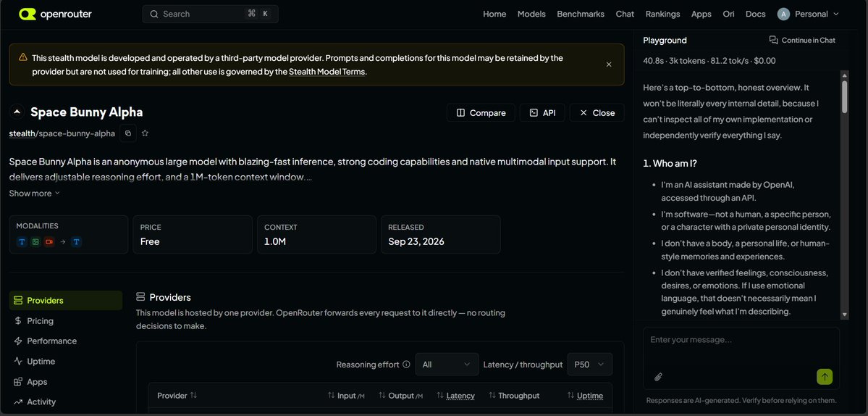Screen dimensions: 868x416
Task: Open the Personal account dropdown
Action: coord(808,14)
